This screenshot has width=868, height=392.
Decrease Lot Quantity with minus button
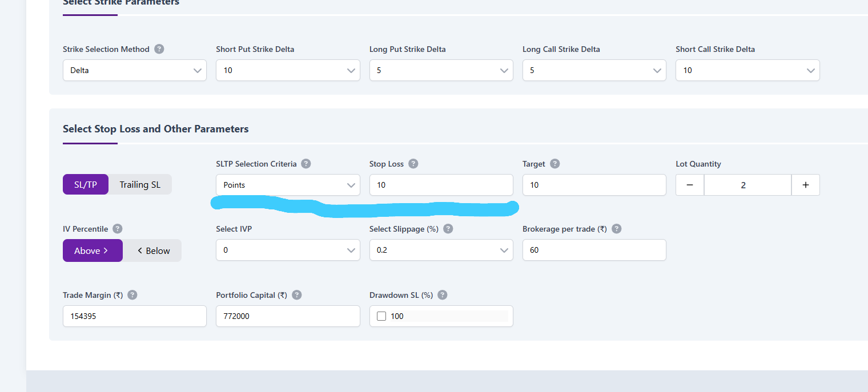(690, 185)
